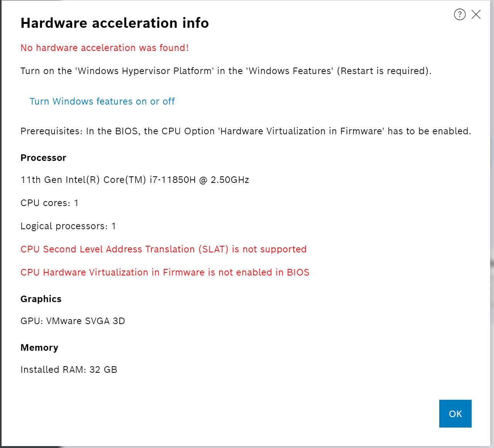The width and height of the screenshot is (494, 448).
Task: Confirm the dialog with the OK button
Action: 455,414
